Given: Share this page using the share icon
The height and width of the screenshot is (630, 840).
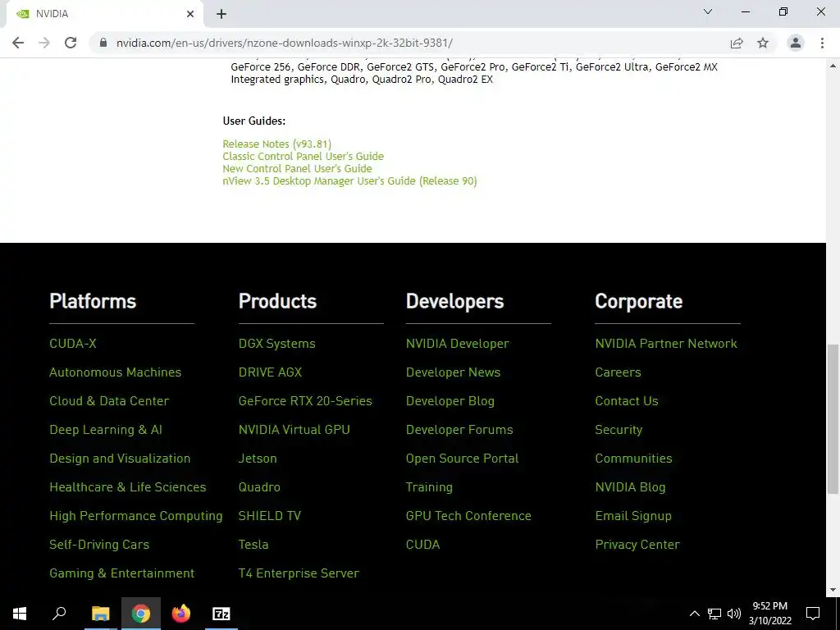Looking at the screenshot, I should coord(737,43).
